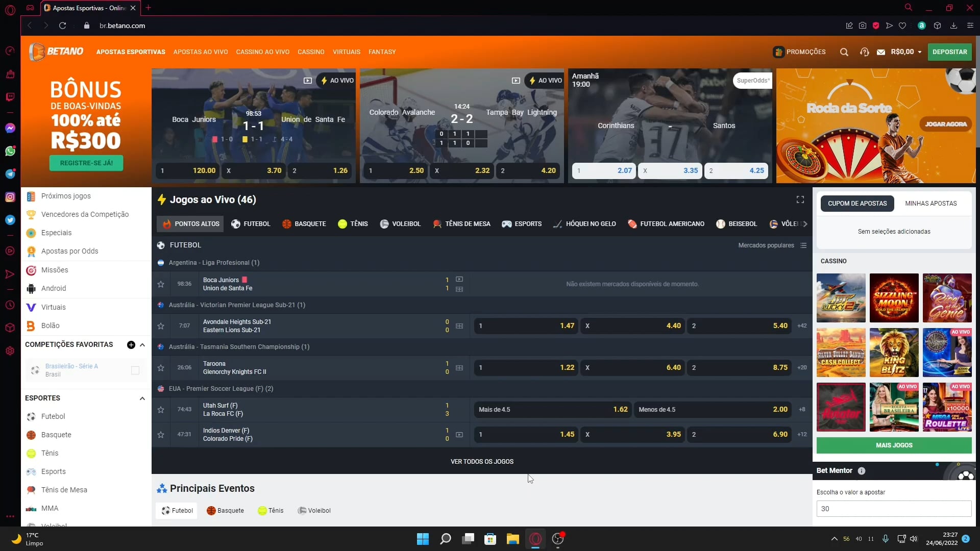Screen dimensions: 980x551
Task: Open the Mercados populares market selector
Action: 772,245
